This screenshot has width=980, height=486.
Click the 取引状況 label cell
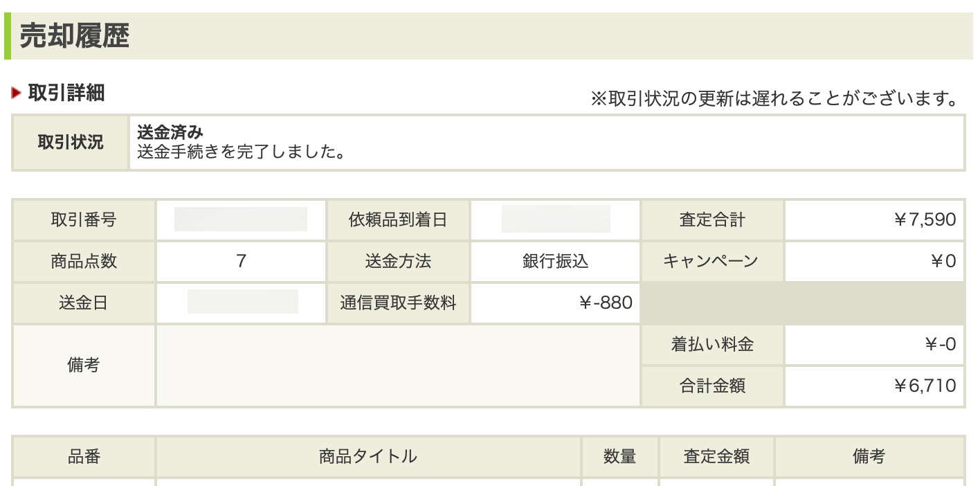(x=71, y=143)
